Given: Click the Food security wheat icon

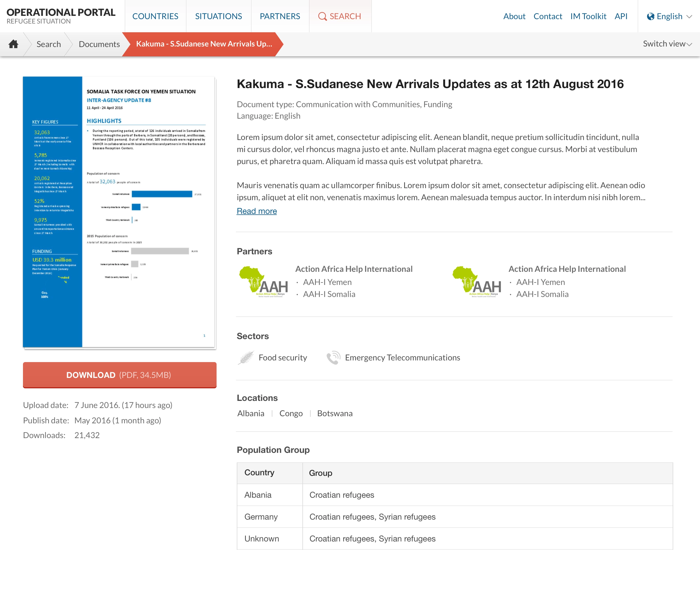Looking at the screenshot, I should 246,357.
